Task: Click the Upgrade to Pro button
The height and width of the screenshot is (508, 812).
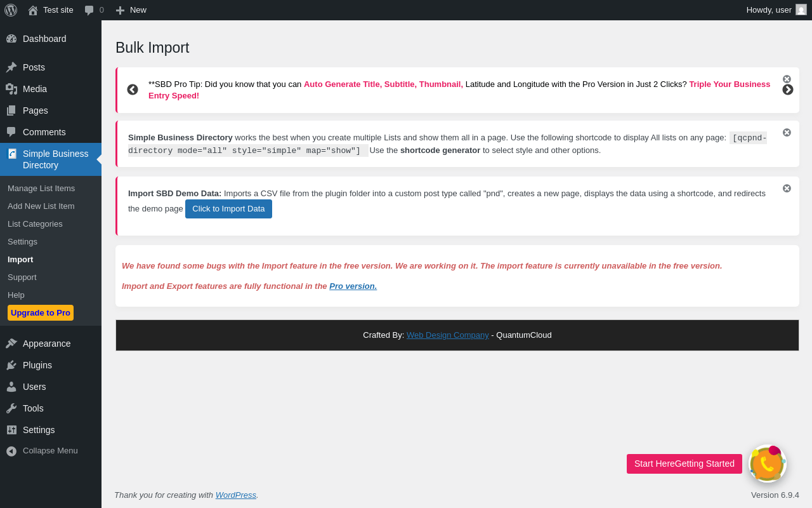Action: click(41, 313)
